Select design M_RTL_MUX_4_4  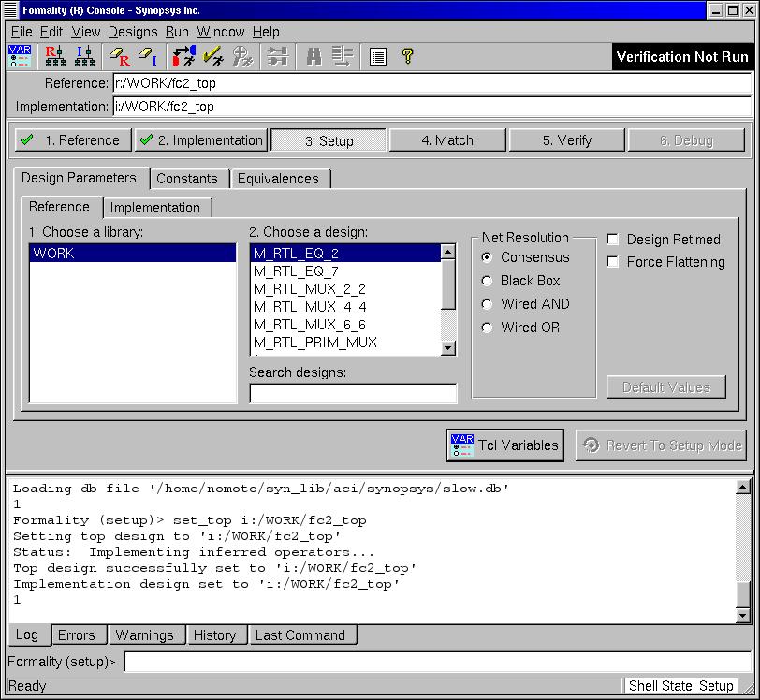point(345,307)
